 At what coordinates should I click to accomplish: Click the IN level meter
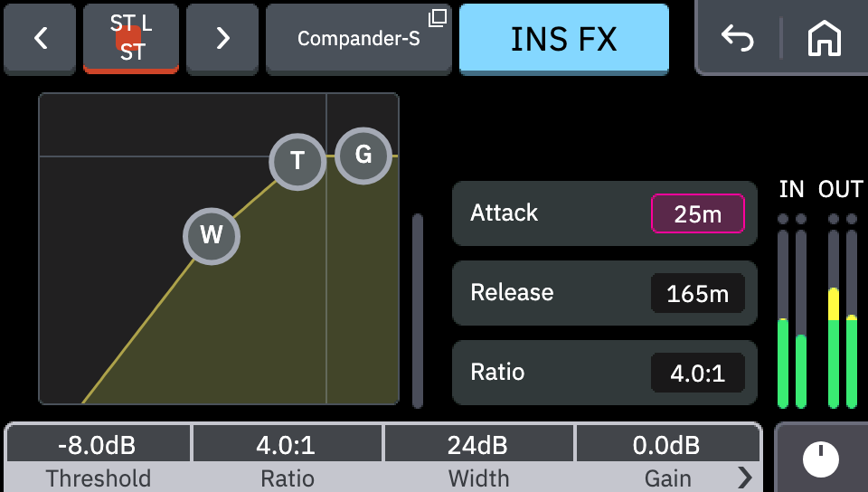[792, 311]
